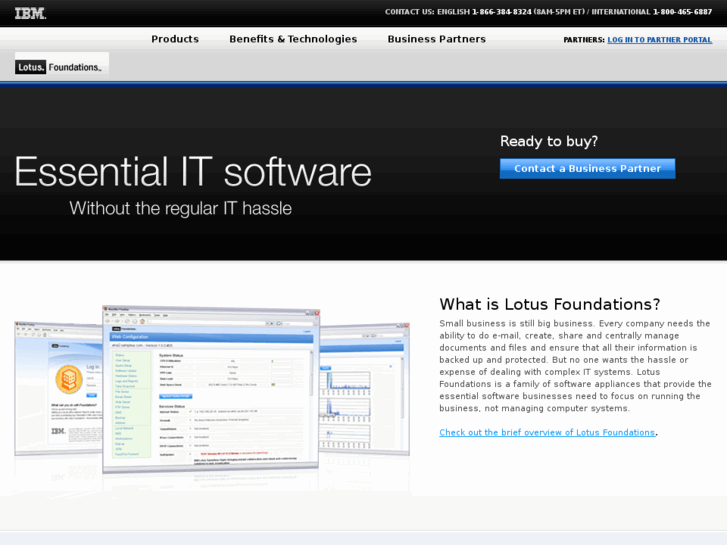Click the English phone number 1-866-384-8324

tap(501, 12)
